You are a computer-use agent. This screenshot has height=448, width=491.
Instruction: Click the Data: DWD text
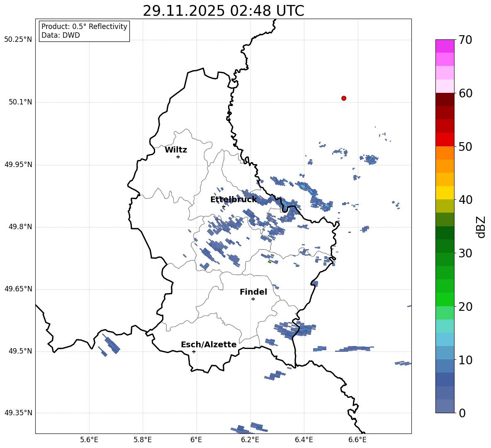61,35
